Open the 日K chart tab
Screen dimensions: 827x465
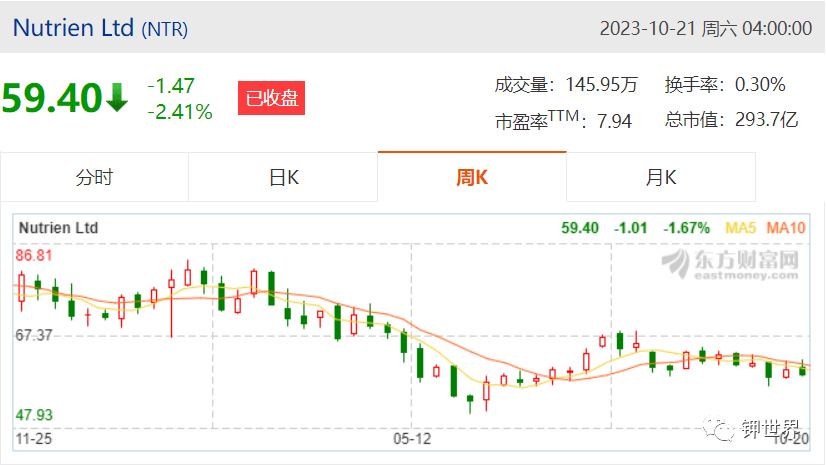pos(283,177)
